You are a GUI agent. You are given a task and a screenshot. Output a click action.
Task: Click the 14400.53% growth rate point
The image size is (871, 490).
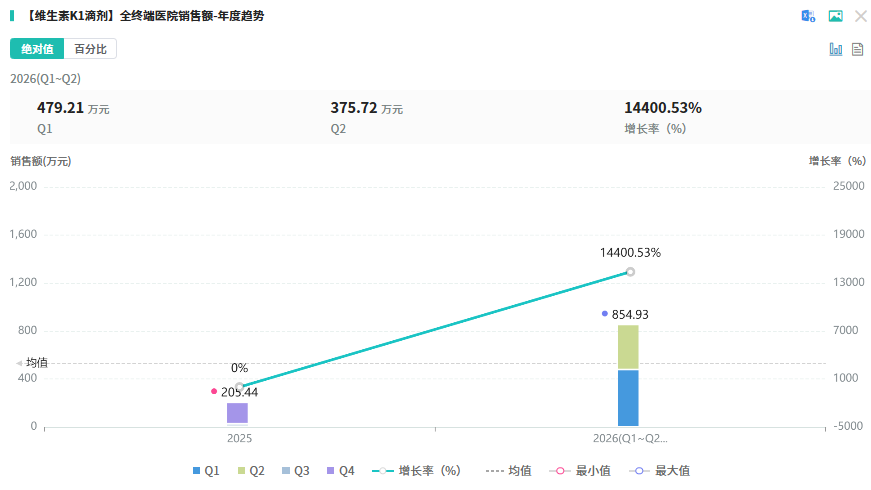(630, 272)
